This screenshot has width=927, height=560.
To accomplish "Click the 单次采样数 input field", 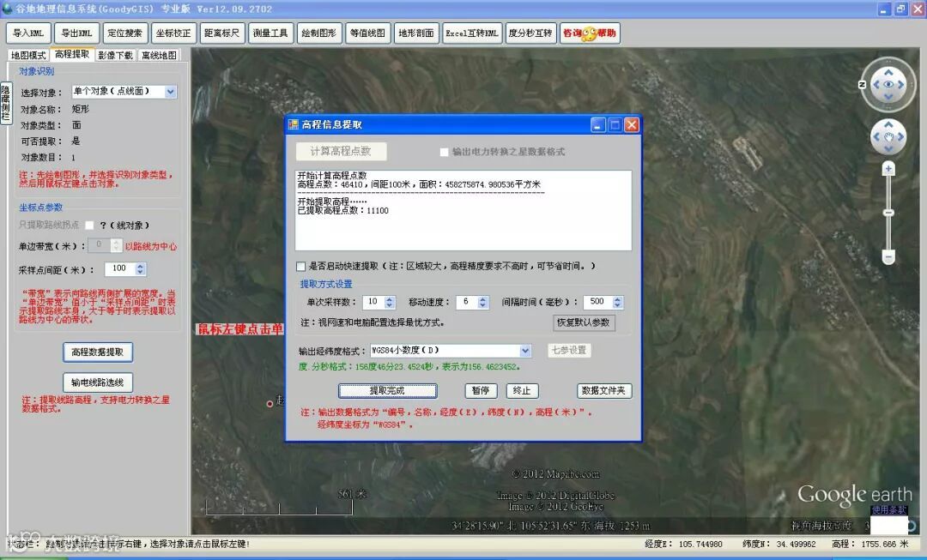I will click(x=374, y=302).
